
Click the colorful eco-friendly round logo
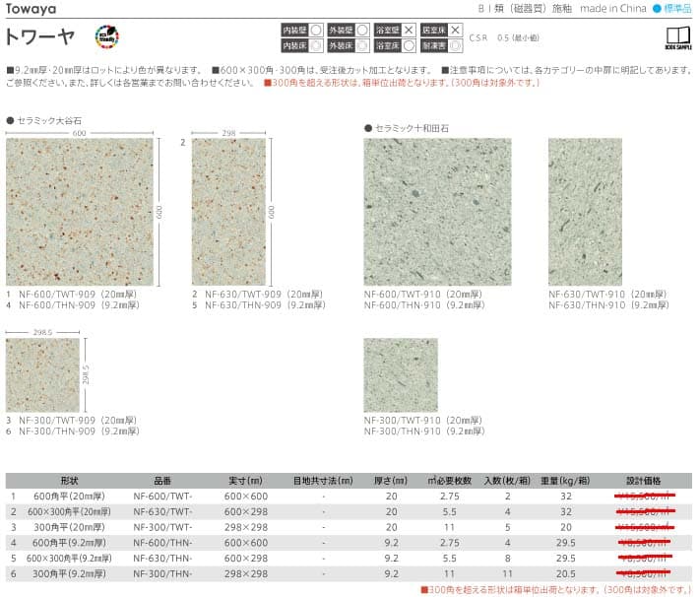[106, 36]
